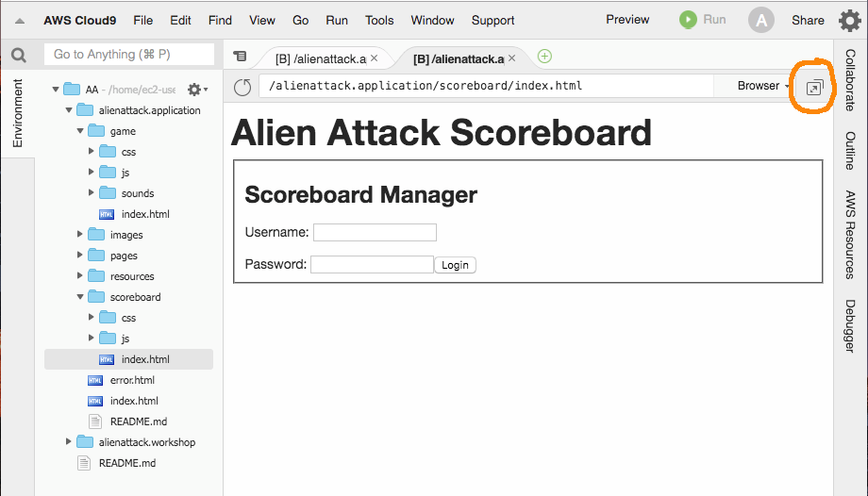Select README.md inside alienattack.application
The height and width of the screenshot is (496, 868).
[x=139, y=422]
